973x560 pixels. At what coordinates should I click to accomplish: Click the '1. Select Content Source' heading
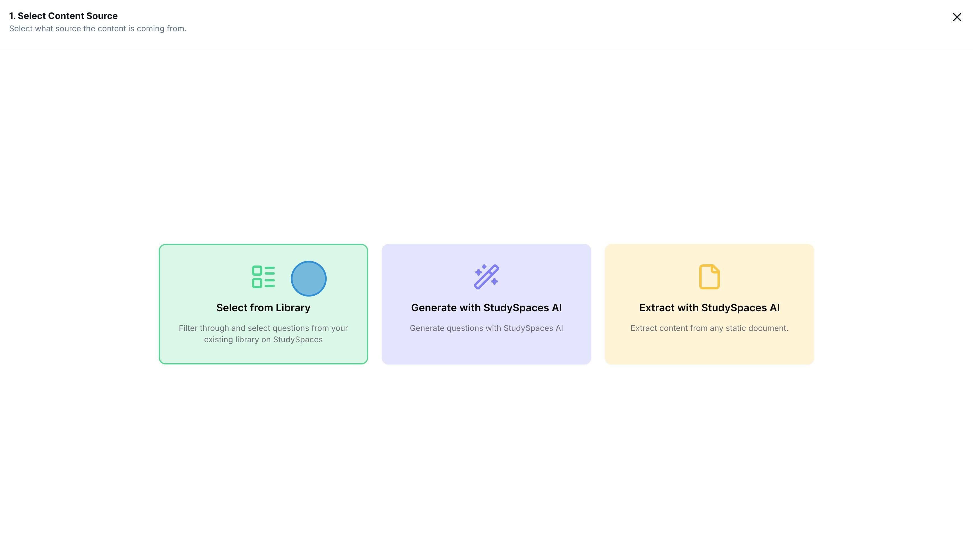point(63,16)
